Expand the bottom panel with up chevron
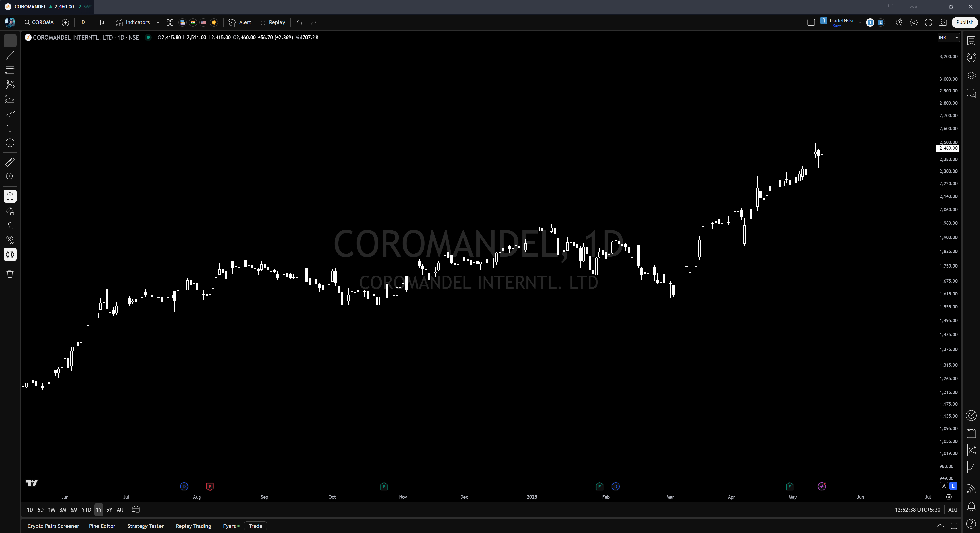This screenshot has height=533, width=980. click(940, 526)
